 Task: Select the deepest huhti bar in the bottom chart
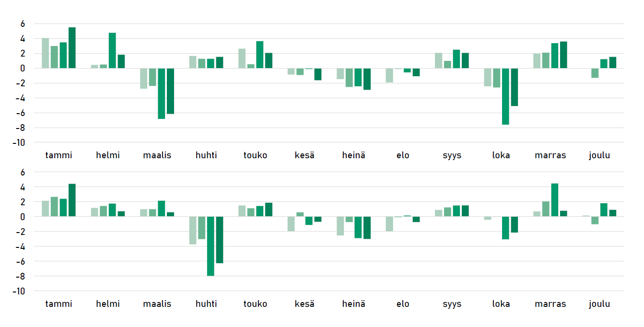tap(211, 246)
